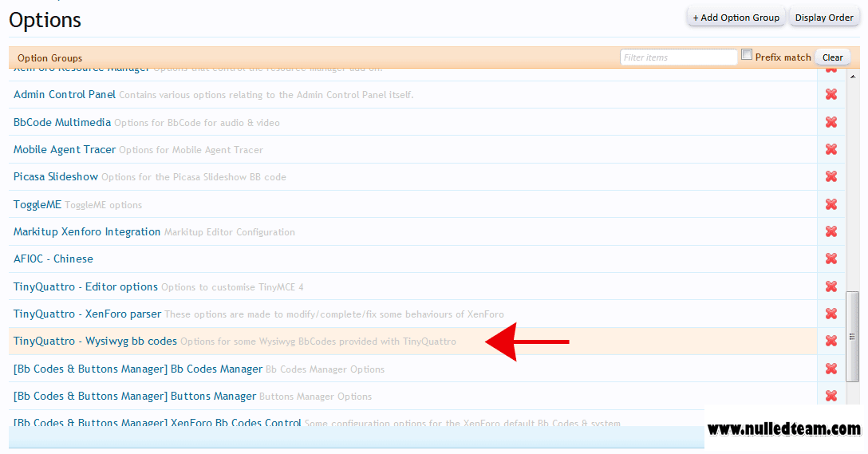The width and height of the screenshot is (868, 454).
Task: Open TinyQuattro - Wysiwyg bb codes options
Action: [95, 341]
